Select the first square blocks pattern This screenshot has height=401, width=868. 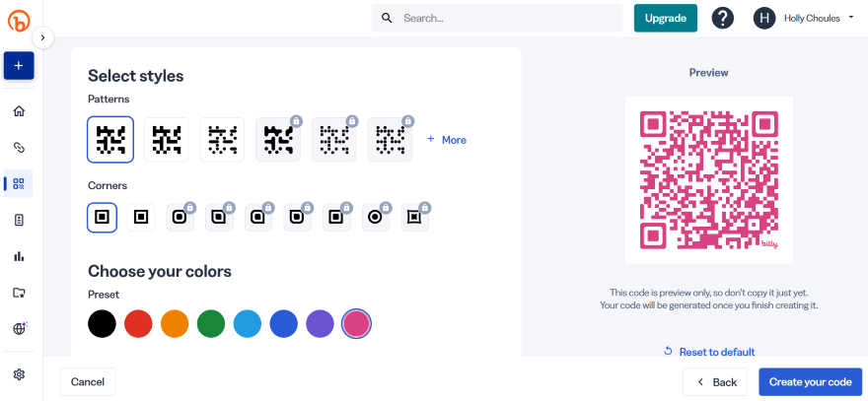110,139
